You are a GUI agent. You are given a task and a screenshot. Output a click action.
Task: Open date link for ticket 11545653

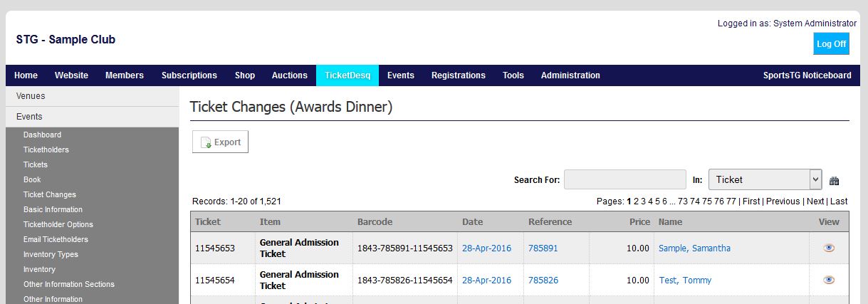tap(486, 248)
